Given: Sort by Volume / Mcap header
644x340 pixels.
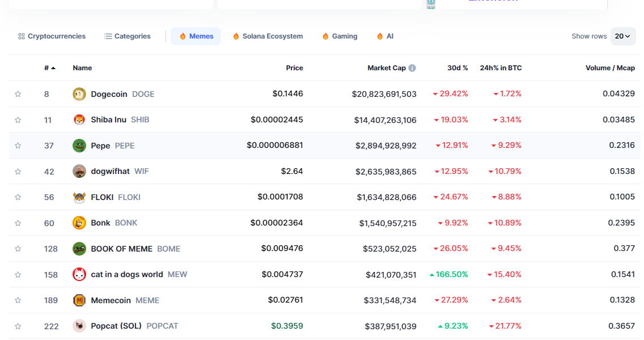Looking at the screenshot, I should 610,68.
